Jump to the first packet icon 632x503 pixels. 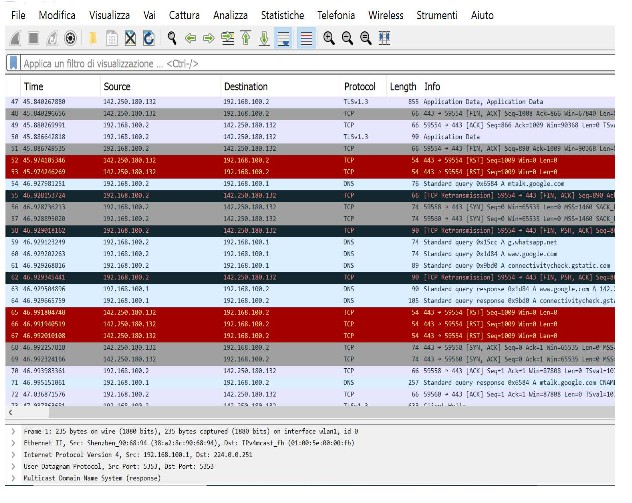245,38
